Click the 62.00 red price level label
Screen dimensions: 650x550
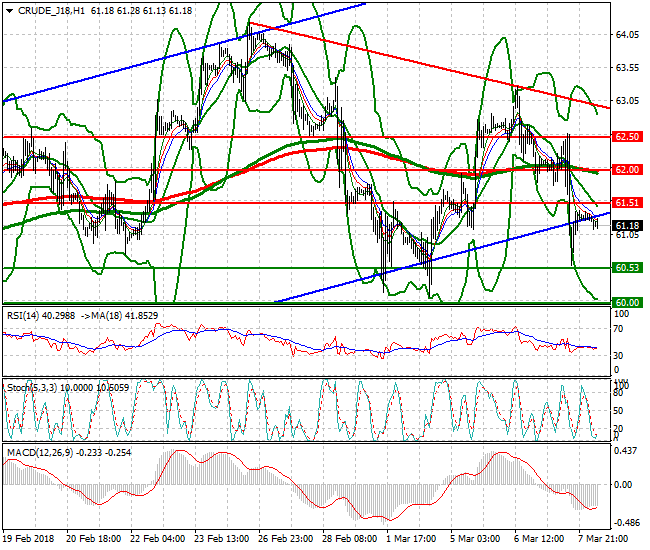coord(627,170)
